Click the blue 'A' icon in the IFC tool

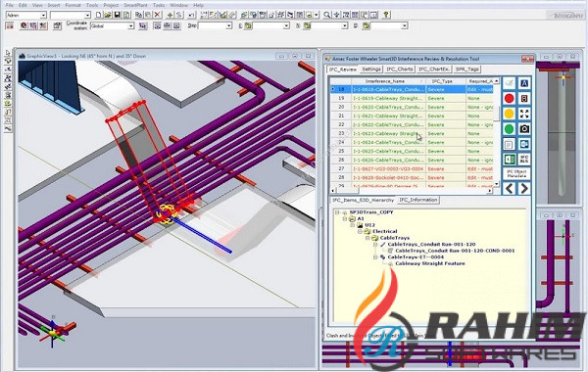[524, 83]
